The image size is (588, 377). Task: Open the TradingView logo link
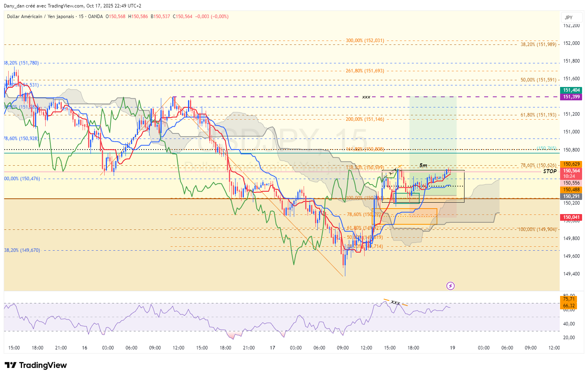point(36,365)
